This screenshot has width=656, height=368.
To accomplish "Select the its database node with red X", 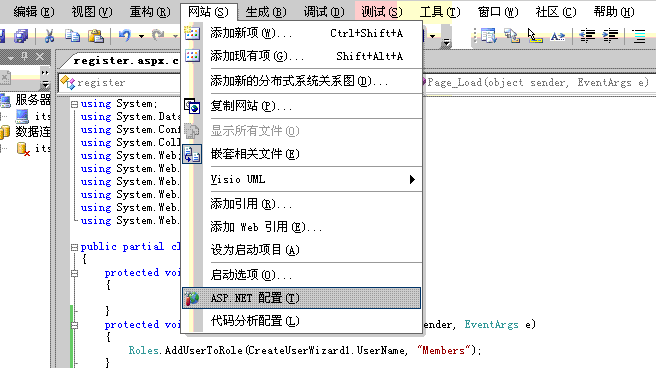I will pyautogui.click(x=42, y=148).
